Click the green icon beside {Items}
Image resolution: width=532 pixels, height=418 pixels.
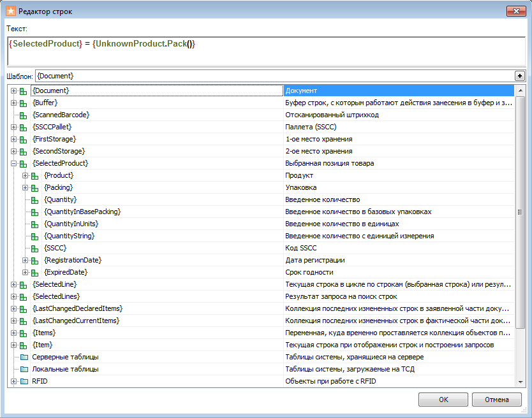point(23,334)
